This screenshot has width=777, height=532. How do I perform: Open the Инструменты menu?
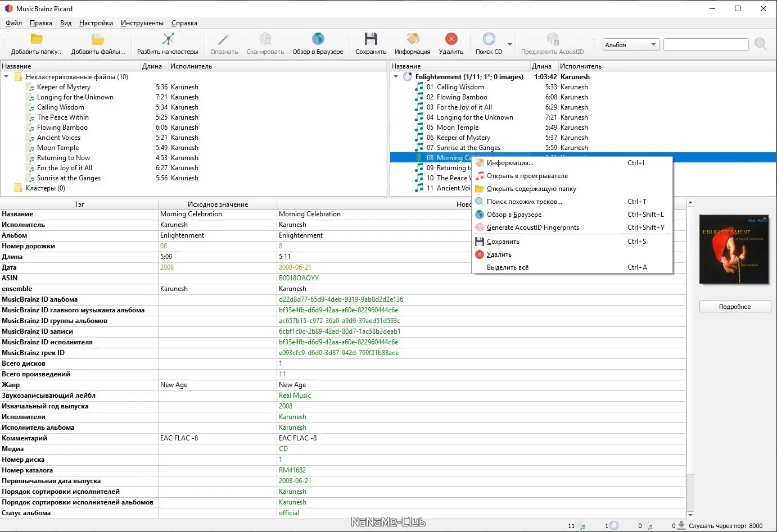(142, 23)
